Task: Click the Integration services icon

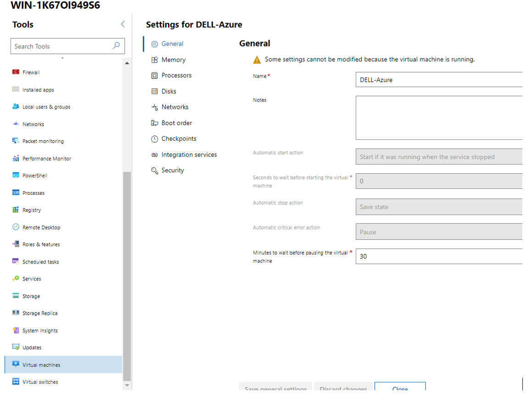Action: click(x=154, y=155)
